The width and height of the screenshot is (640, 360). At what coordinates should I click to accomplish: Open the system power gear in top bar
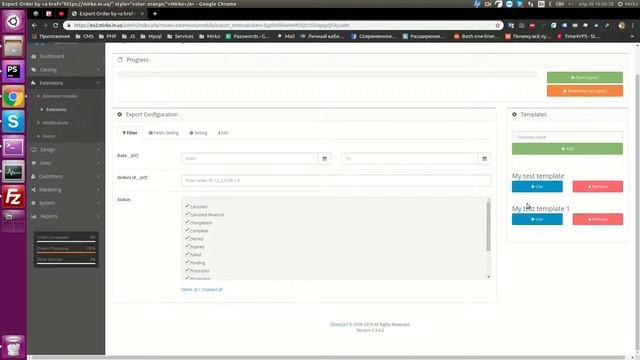(x=620, y=4)
